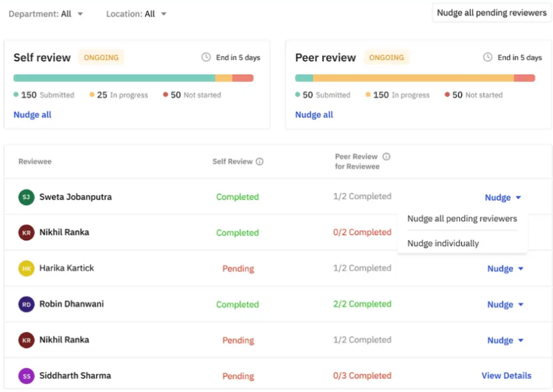Screen dimensions: 553x392
Task: Open the Nudge dropdown for Robin Dhanwani
Action: pos(505,304)
